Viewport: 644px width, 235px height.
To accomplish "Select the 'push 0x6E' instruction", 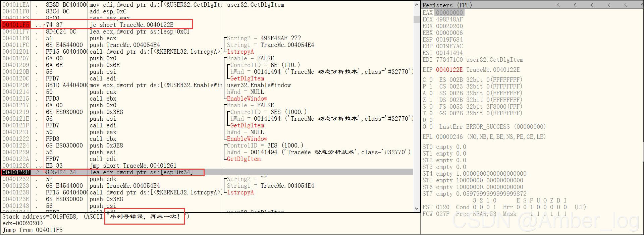I will [x=105, y=65].
